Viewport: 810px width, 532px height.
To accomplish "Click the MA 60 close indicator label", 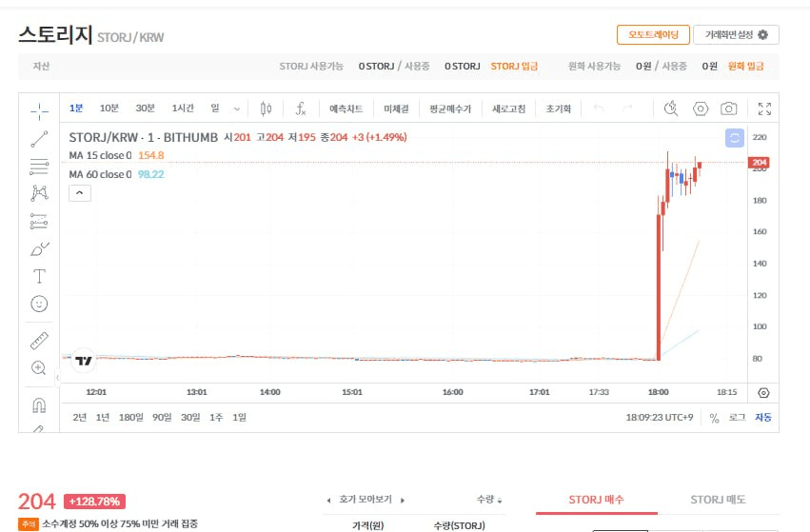I will [100, 174].
